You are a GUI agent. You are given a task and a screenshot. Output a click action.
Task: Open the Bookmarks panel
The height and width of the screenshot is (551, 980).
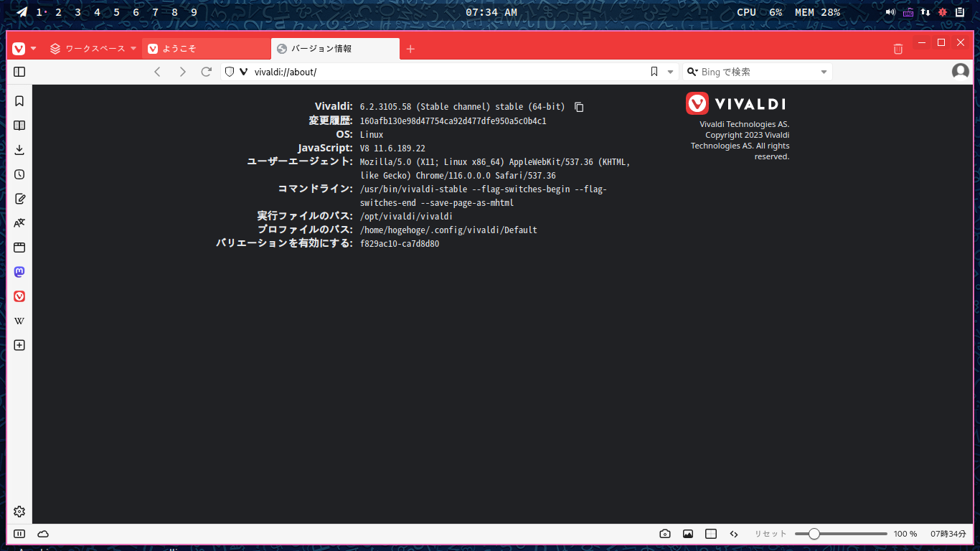(x=19, y=101)
